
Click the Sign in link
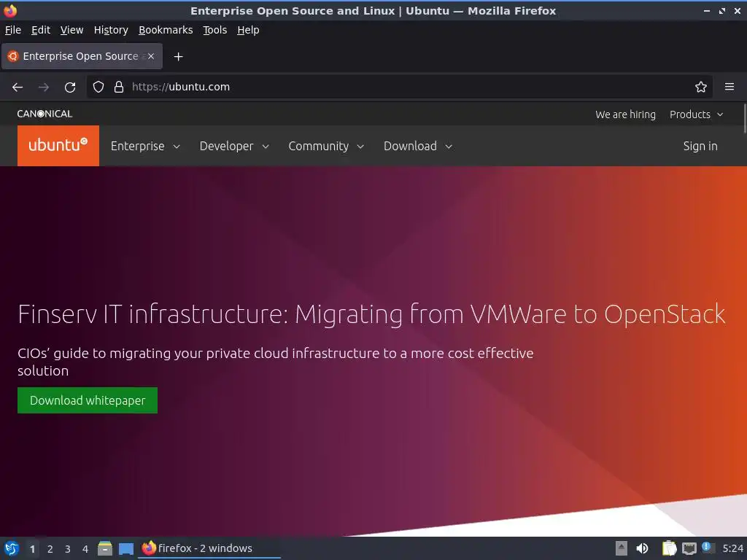coord(700,146)
